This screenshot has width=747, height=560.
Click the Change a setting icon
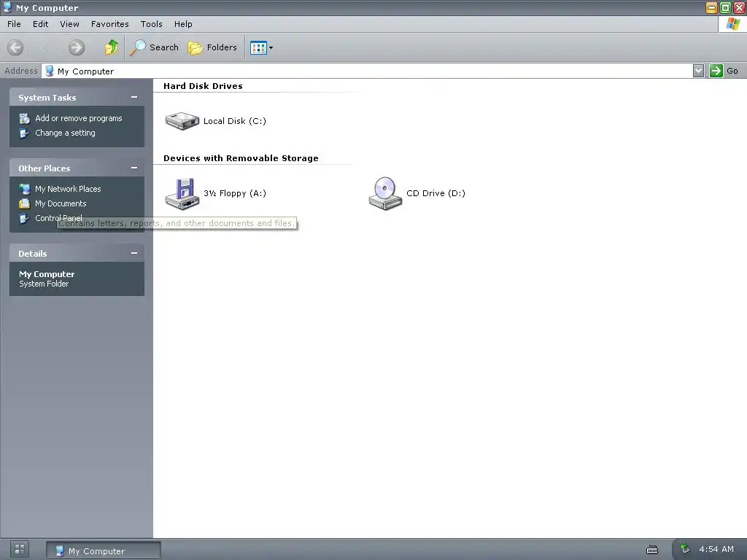coord(24,133)
